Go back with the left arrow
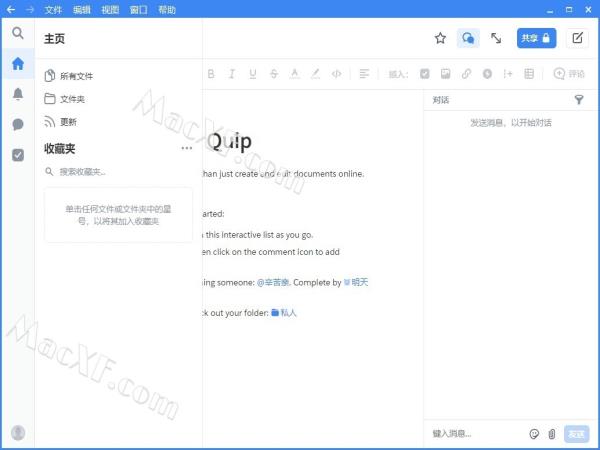 point(11,10)
